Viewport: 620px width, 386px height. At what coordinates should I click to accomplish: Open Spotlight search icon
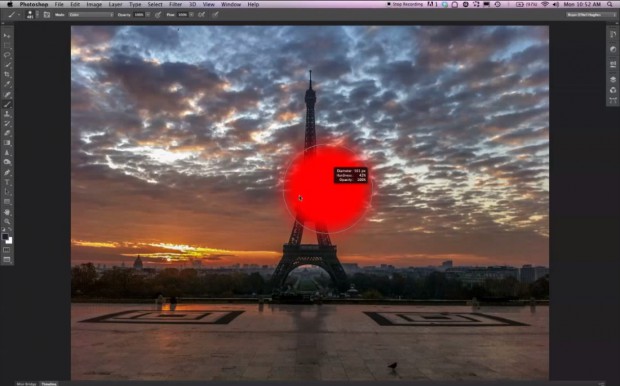[610, 4]
